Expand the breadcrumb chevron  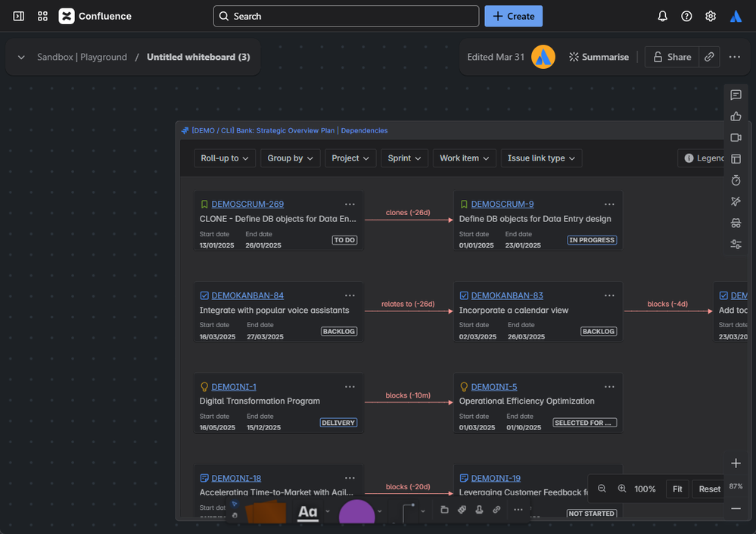click(x=21, y=58)
